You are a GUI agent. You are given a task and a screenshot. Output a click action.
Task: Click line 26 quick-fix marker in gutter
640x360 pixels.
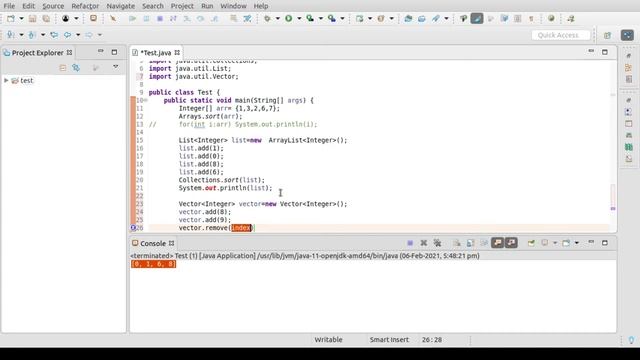133,228
